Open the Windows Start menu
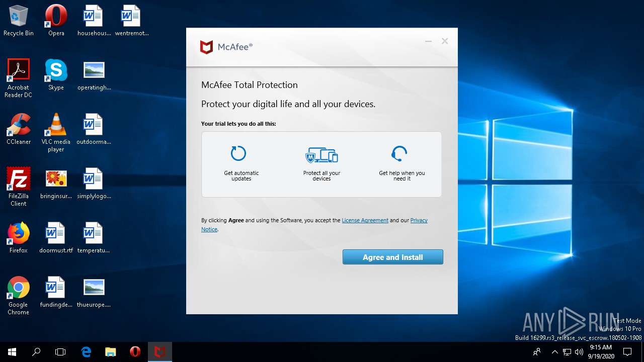This screenshot has height=362, width=644. [12, 352]
